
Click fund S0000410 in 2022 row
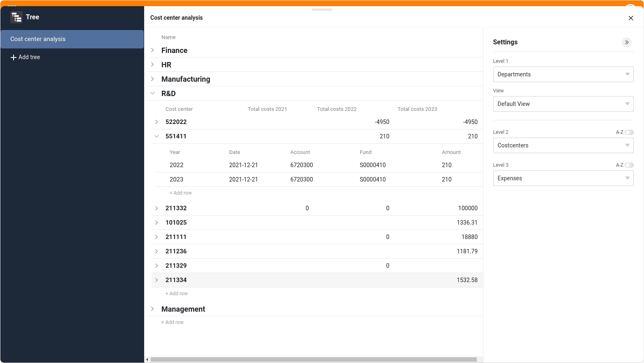(373, 165)
